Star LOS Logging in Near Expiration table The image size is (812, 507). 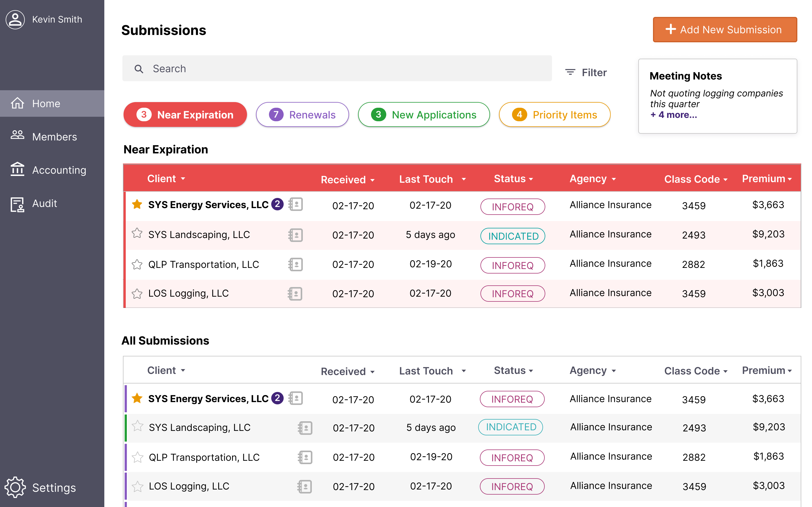pos(137,294)
